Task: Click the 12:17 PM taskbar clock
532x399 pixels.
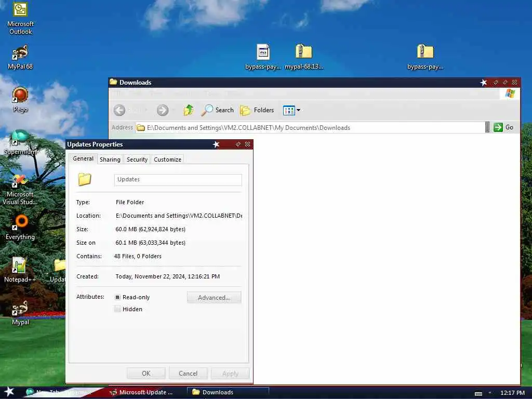Action: (512, 393)
